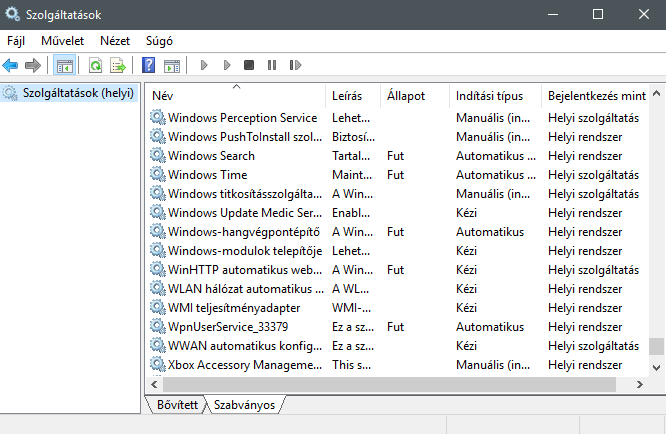Click the Xbox Accessory Management gear icon

coord(158,364)
